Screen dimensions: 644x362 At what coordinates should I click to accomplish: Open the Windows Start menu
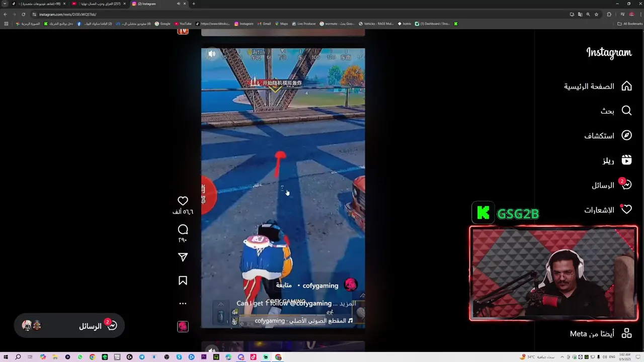click(6, 357)
